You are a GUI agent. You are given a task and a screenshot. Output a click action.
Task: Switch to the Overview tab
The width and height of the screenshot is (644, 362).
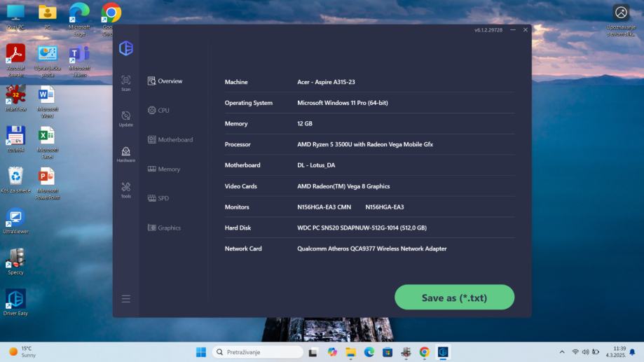pos(165,81)
